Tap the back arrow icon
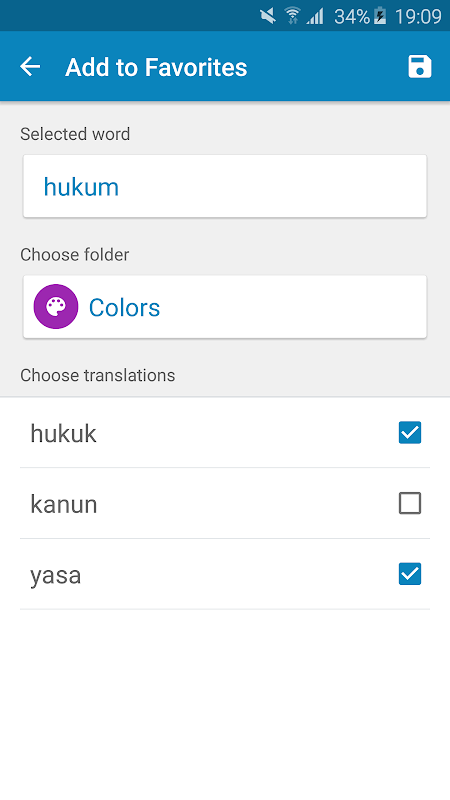Image resolution: width=450 pixels, height=800 pixels. pos(30,67)
